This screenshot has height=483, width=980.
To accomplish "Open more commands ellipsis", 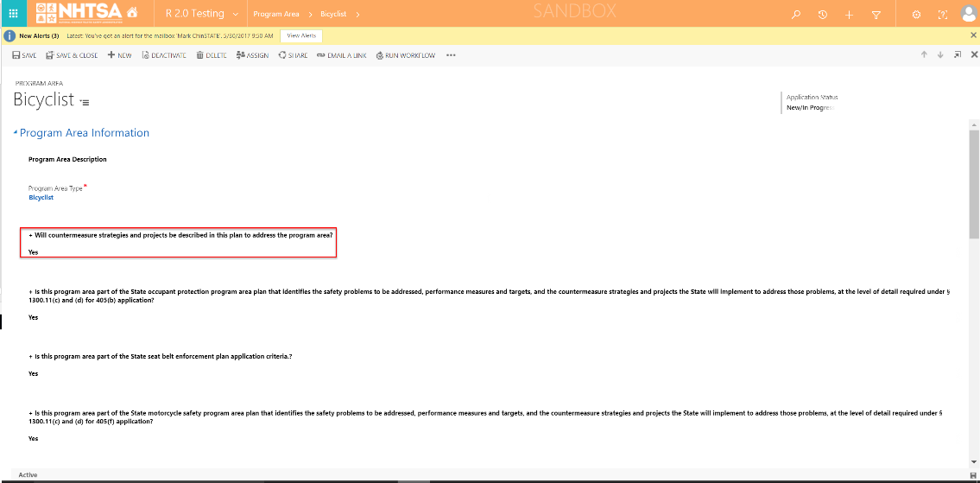I will coord(451,55).
